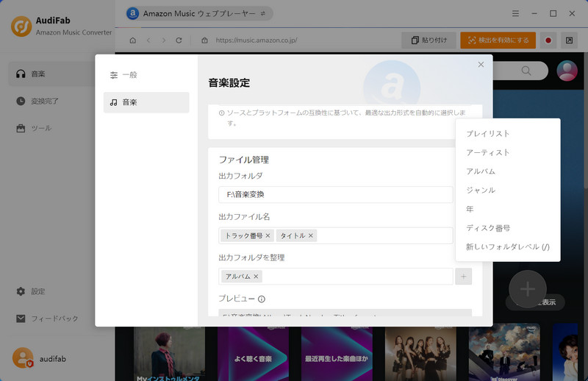Close the 音楽設定 dialog
This screenshot has width=588, height=381.
point(481,65)
